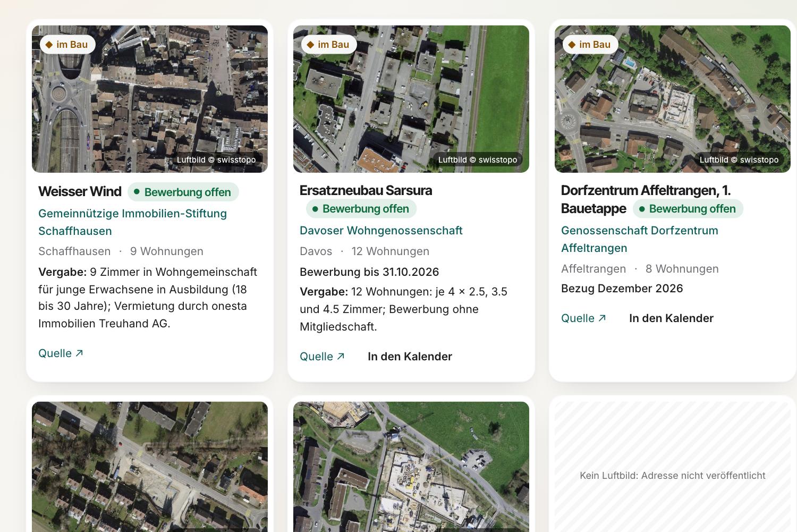Screen dimensions: 797x532
Task: Open the Quelle link for Ersatzneubau Sarsura
Action: (322, 357)
